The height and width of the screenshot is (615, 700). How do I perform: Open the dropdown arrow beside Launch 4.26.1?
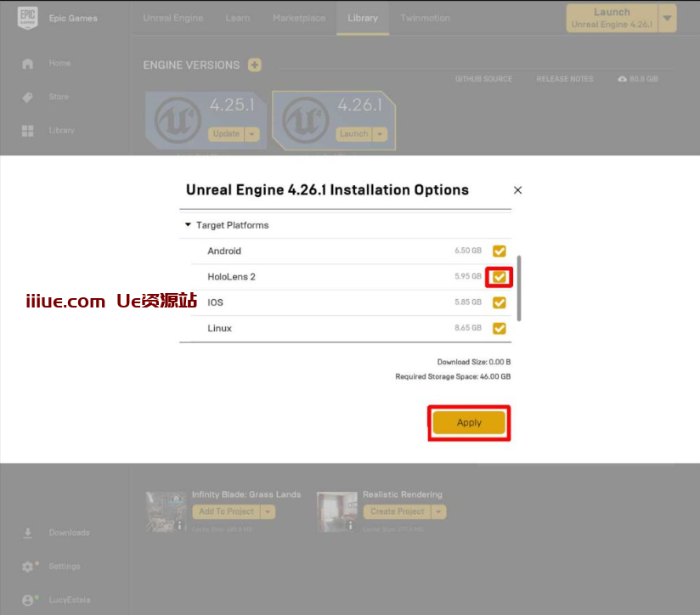pyautogui.click(x=668, y=18)
